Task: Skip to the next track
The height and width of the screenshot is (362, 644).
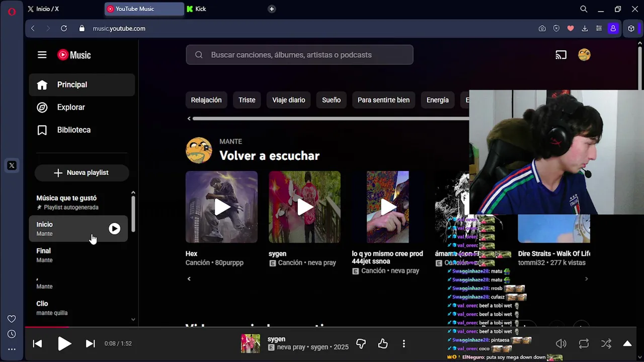Action: point(91,344)
